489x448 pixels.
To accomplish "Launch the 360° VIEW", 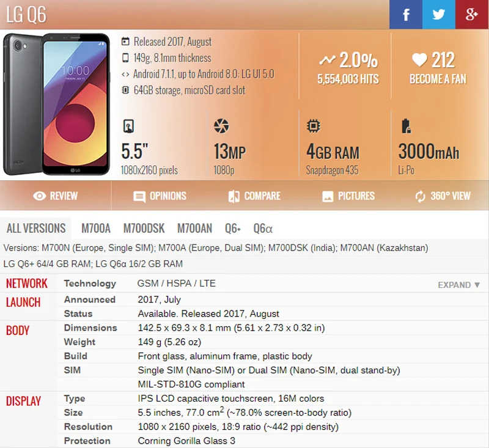I will pos(443,196).
